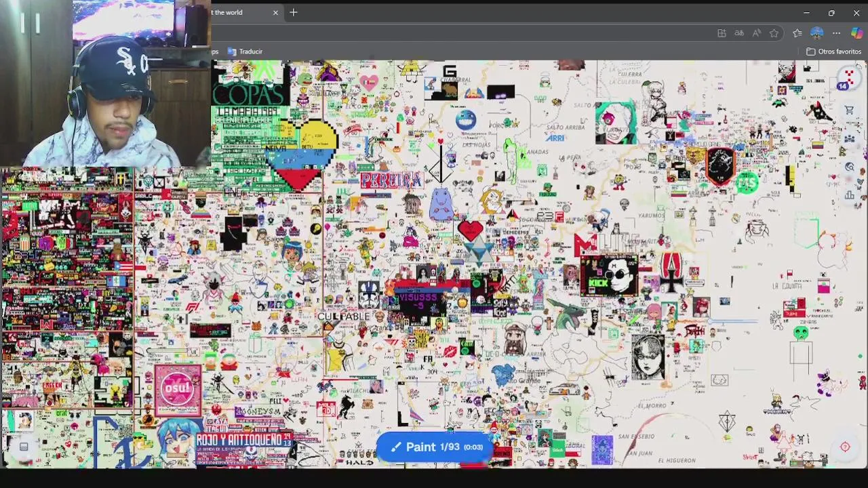
Task: Open the user profile avatar with level 14
Action: click(848, 77)
